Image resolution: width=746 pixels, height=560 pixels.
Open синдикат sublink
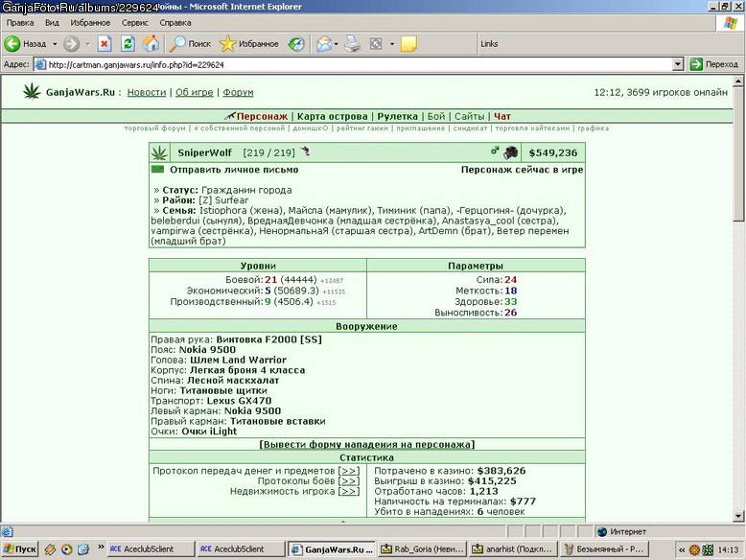point(470,128)
